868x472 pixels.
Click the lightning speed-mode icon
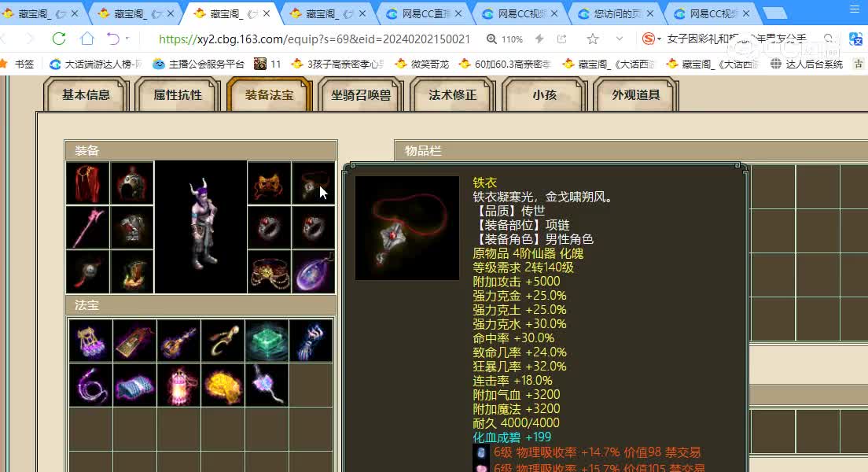539,39
